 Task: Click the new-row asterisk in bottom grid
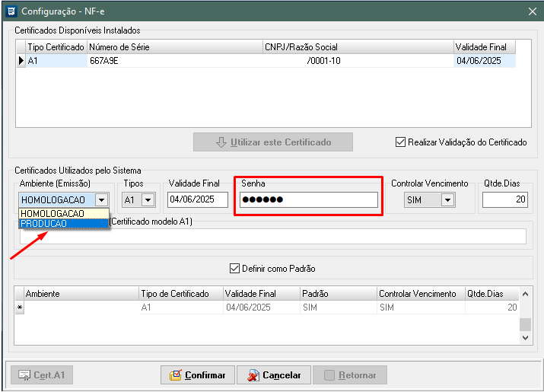point(20,308)
